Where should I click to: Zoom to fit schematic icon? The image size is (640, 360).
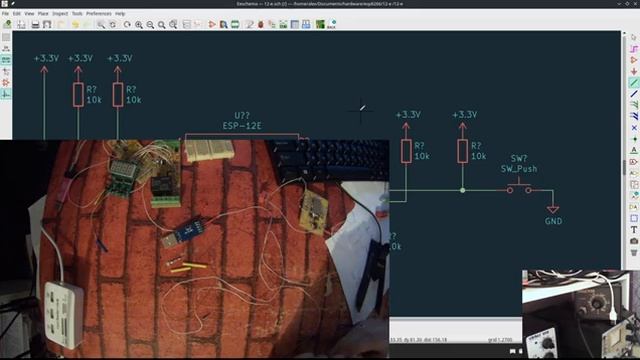click(162, 24)
